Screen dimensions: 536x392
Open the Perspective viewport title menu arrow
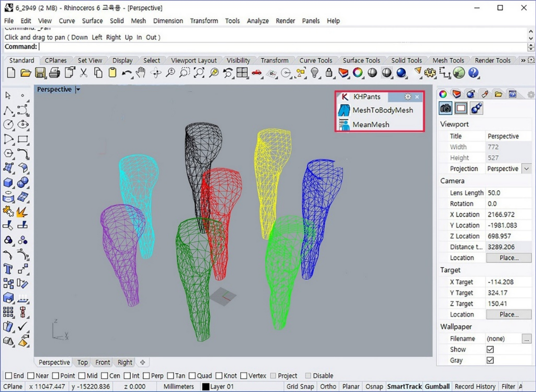(x=78, y=90)
